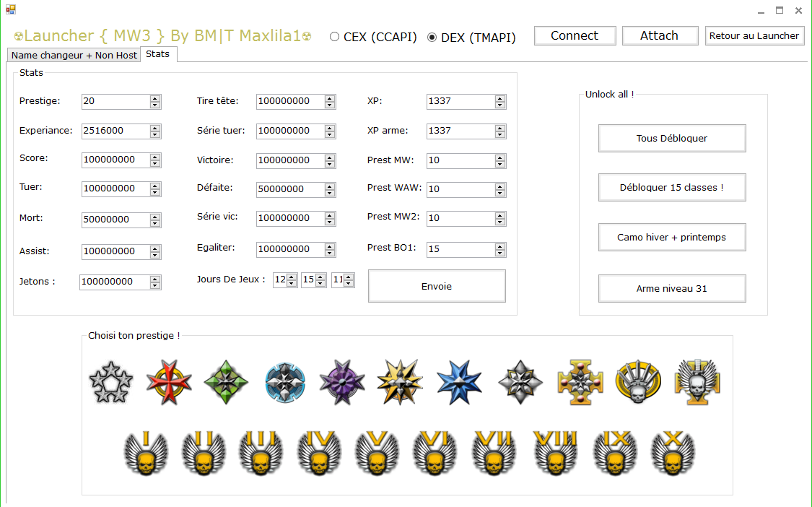The image size is (812, 507).
Task: Click Débloquer 15 classes ! button
Action: point(672,188)
